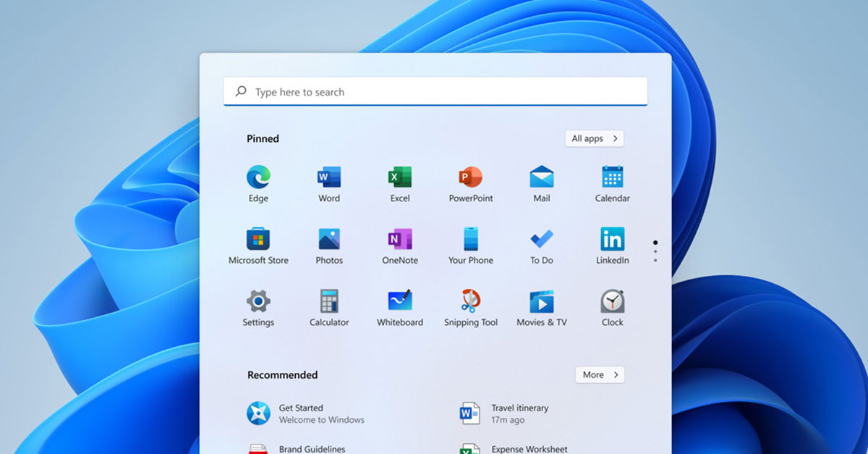Image resolution: width=868 pixels, height=454 pixels.
Task: Go to first pinned page dot
Action: click(655, 243)
